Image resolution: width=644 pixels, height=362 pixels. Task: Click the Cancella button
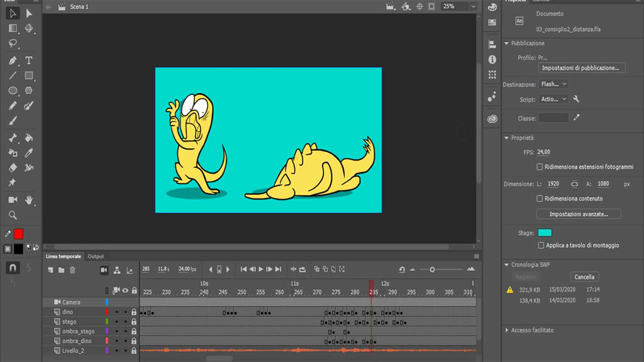click(584, 277)
